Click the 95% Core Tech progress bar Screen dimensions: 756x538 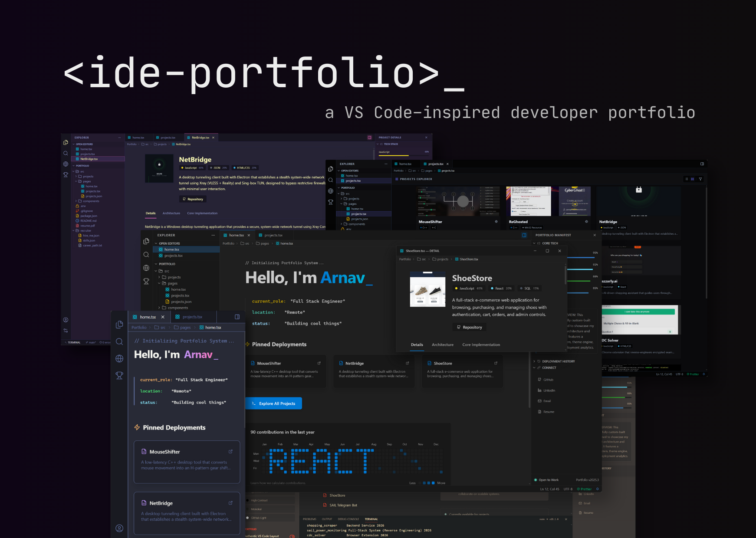[x=581, y=258]
